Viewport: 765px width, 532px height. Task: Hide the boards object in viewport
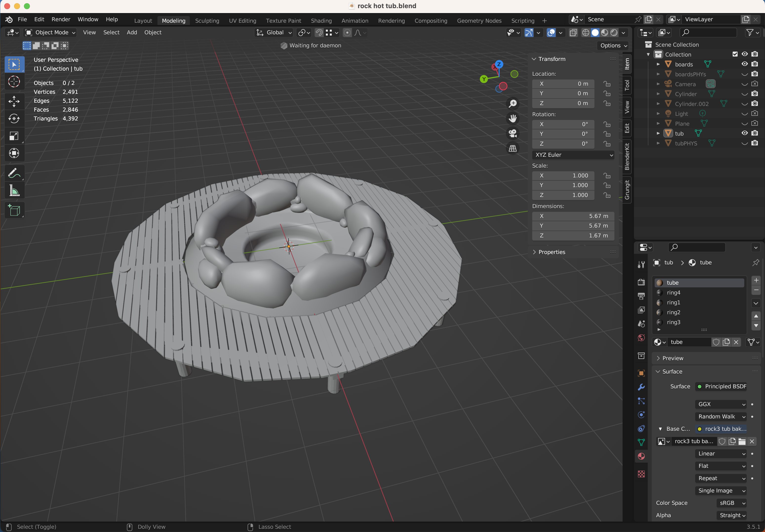[745, 64]
